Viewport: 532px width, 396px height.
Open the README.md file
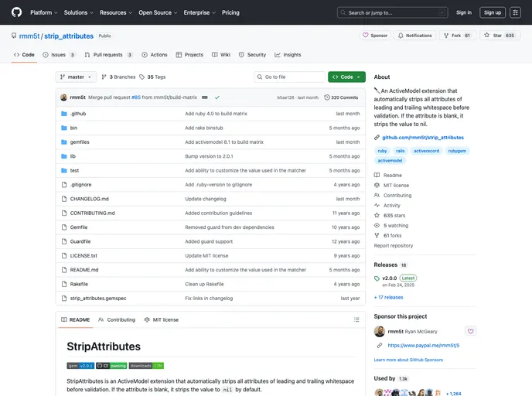84,270
